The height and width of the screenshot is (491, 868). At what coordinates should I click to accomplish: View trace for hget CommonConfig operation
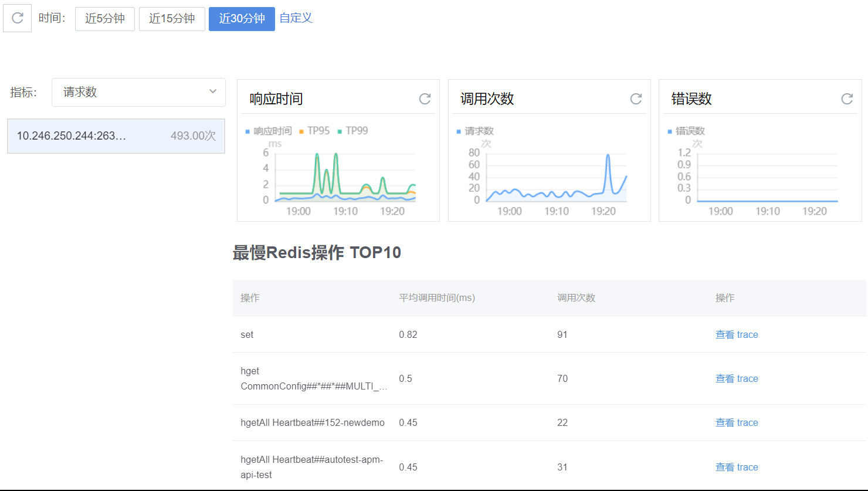coord(737,378)
